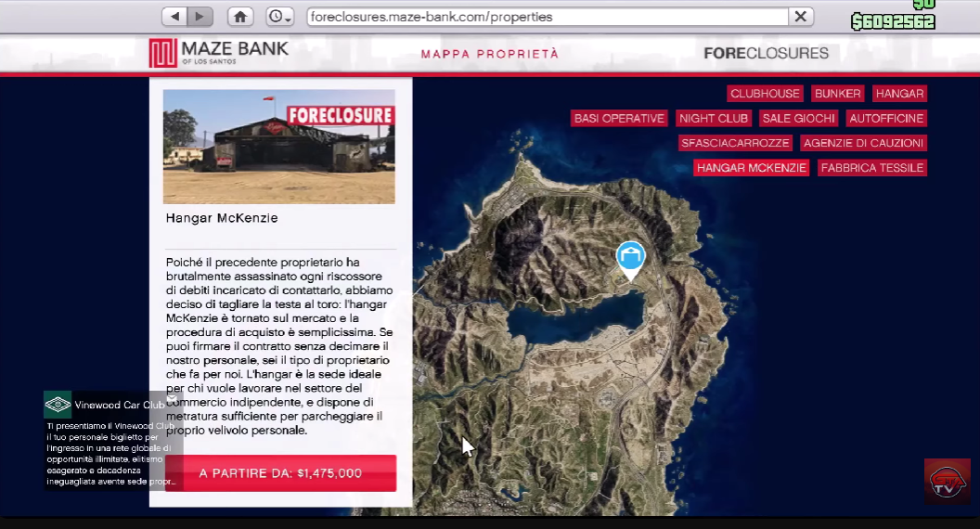The width and height of the screenshot is (980, 529).
Task: Filter properties by Fabbrica Tessile
Action: [x=871, y=168]
